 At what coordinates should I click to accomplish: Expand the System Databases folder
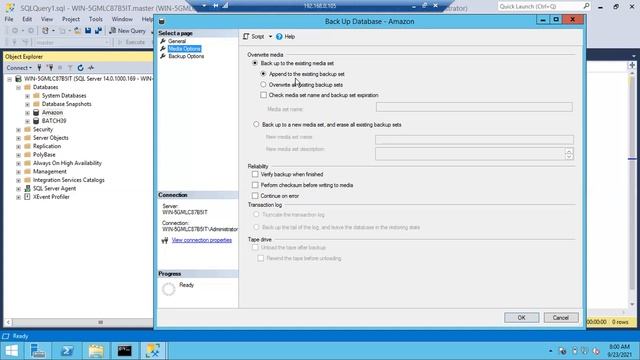(27, 96)
